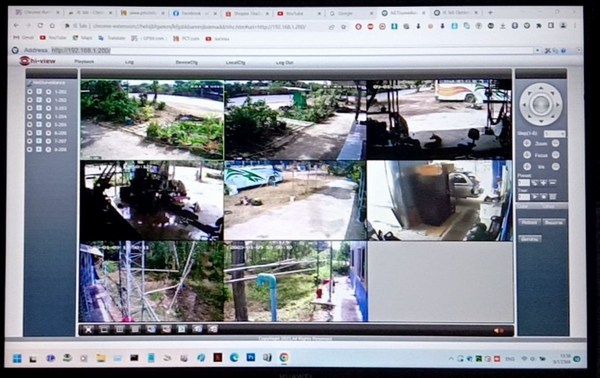The width and height of the screenshot is (600, 378).
Task: Click Log Out in top menu
Action: point(284,62)
